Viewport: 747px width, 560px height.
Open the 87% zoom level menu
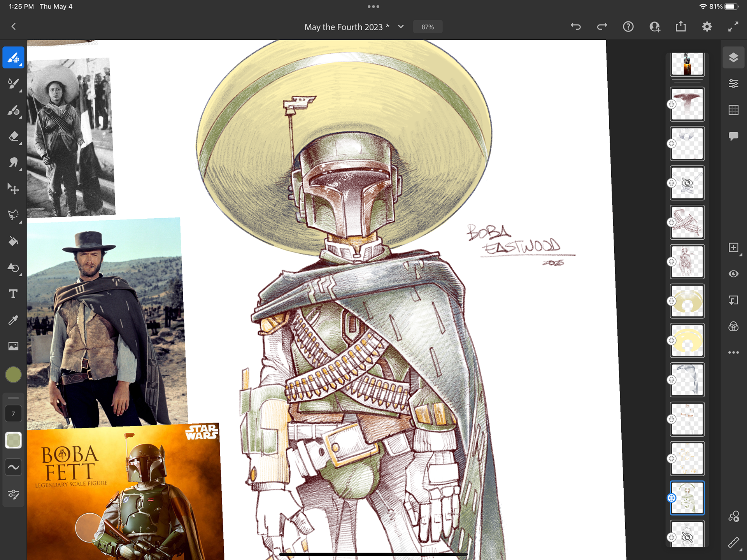(x=428, y=27)
